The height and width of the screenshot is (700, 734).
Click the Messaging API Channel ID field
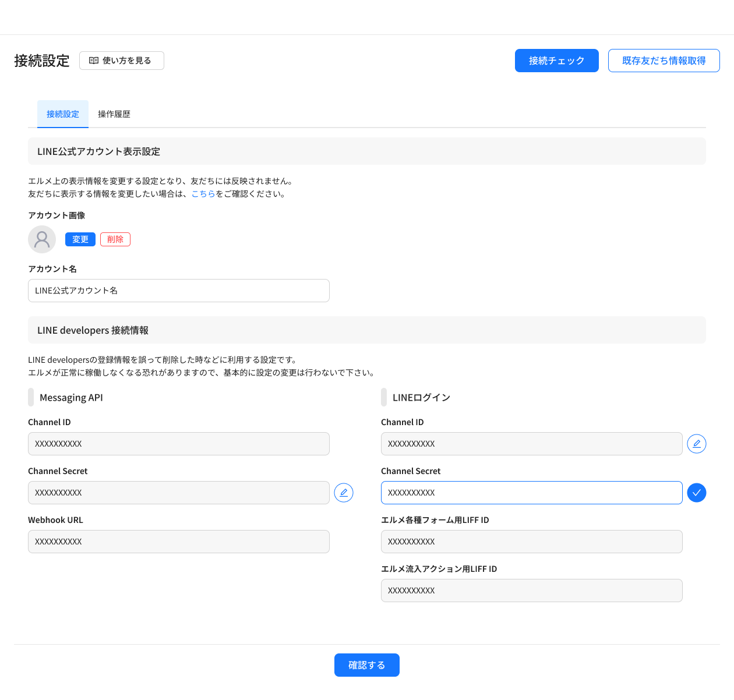pos(179,444)
